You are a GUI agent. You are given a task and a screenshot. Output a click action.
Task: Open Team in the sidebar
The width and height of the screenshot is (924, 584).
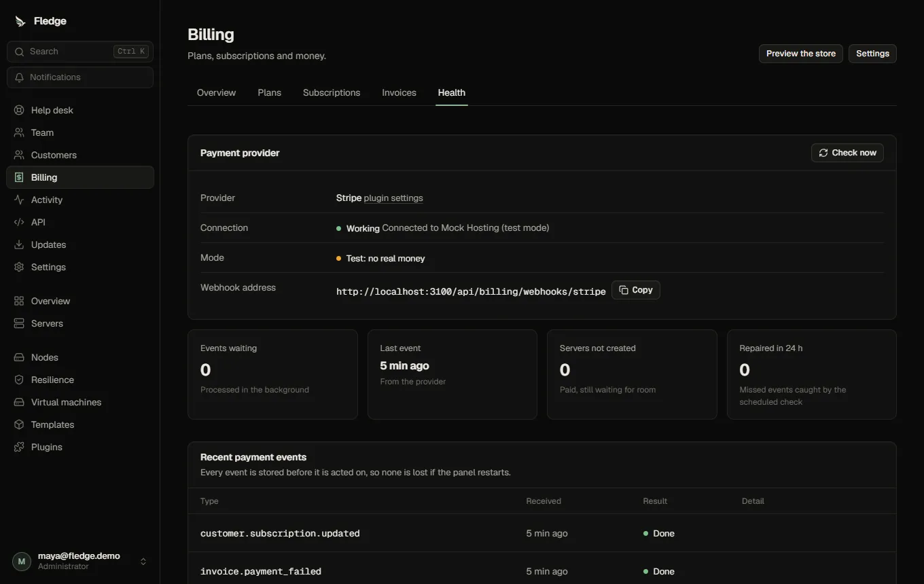[80, 132]
